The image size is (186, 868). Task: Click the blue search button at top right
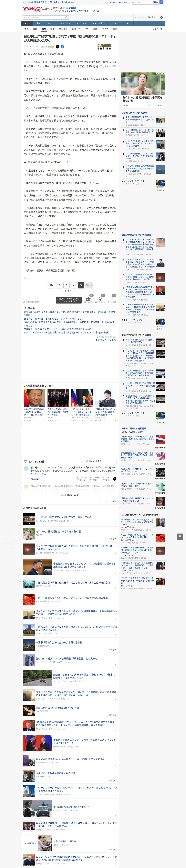pyautogui.click(x=161, y=2)
